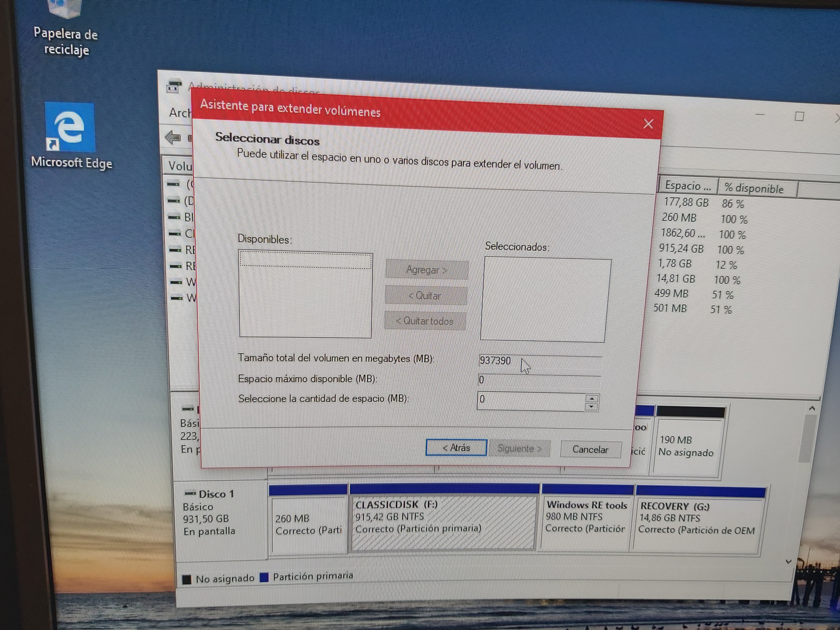Click the Disk Management window title icon
This screenshot has height=630, width=840.
click(174, 87)
